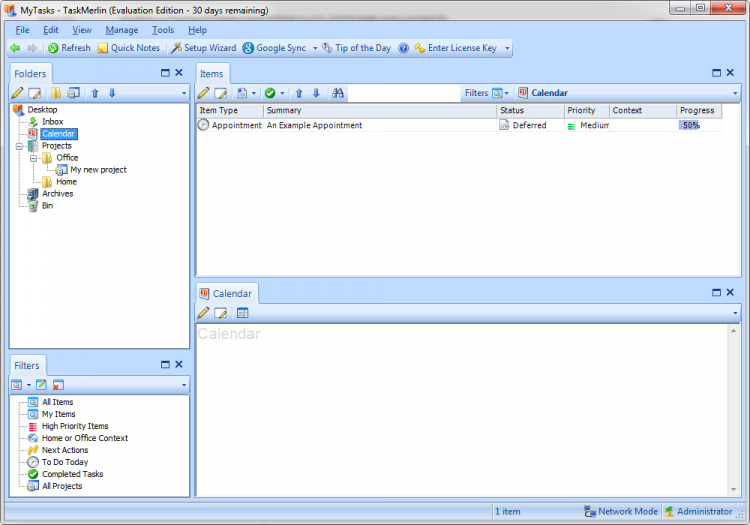The height and width of the screenshot is (525, 750).
Task: Move folder up with blue arrow
Action: pyautogui.click(x=95, y=93)
